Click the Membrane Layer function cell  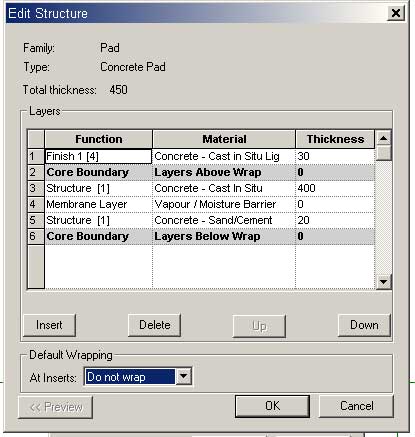pos(99,204)
